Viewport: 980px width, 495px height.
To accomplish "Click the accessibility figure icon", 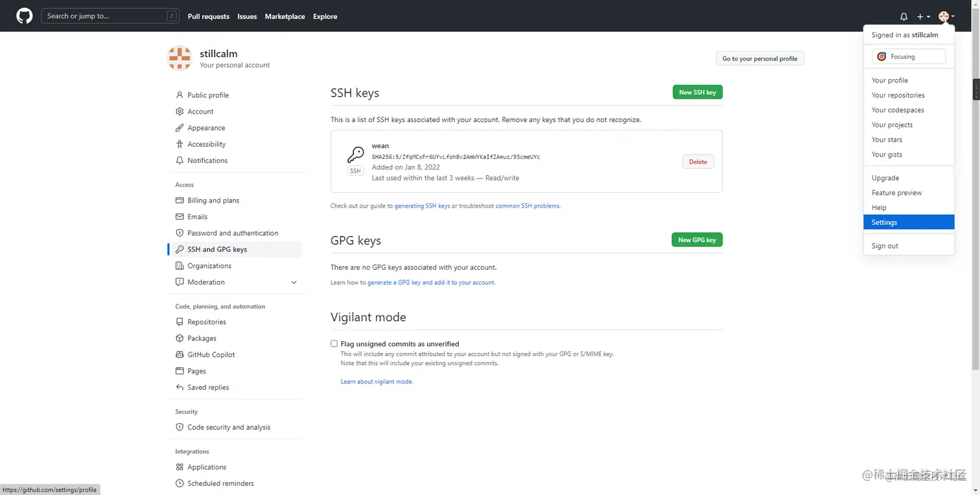I will [x=180, y=144].
